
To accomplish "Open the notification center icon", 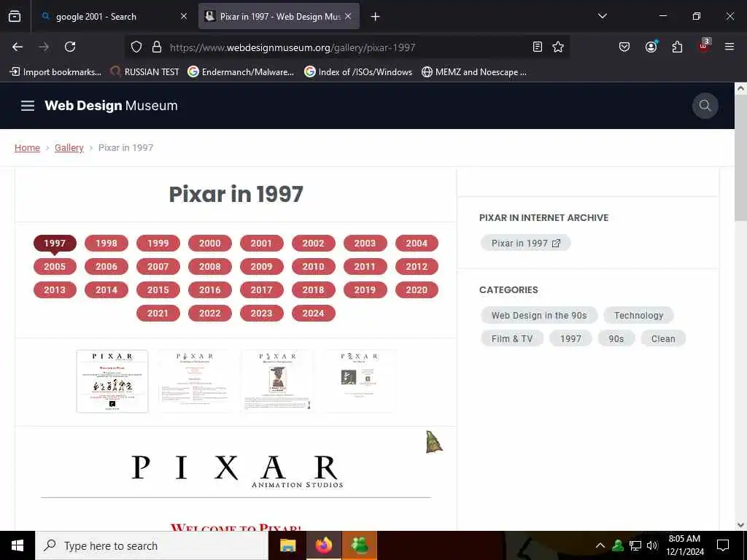I will click(723, 545).
